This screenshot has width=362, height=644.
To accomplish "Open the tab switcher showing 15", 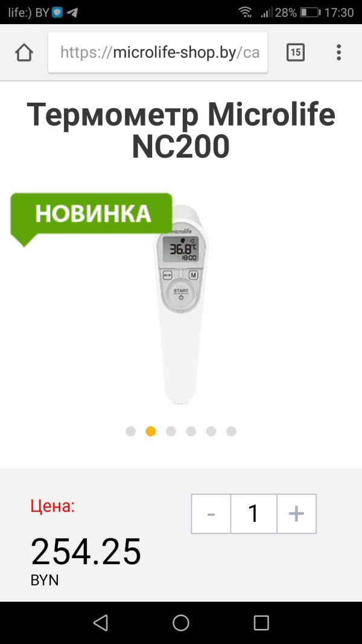I will point(295,53).
